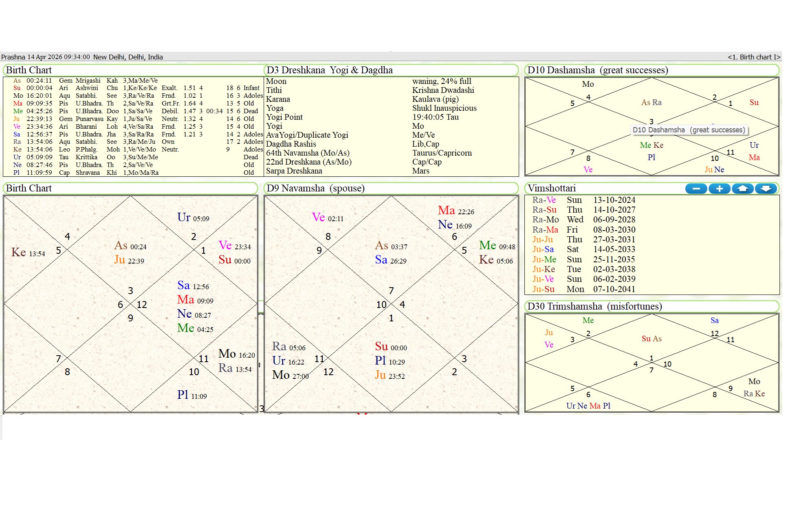The height and width of the screenshot is (532, 788).
Task: Select the Ju-Ju dasha row
Action: tap(543, 240)
